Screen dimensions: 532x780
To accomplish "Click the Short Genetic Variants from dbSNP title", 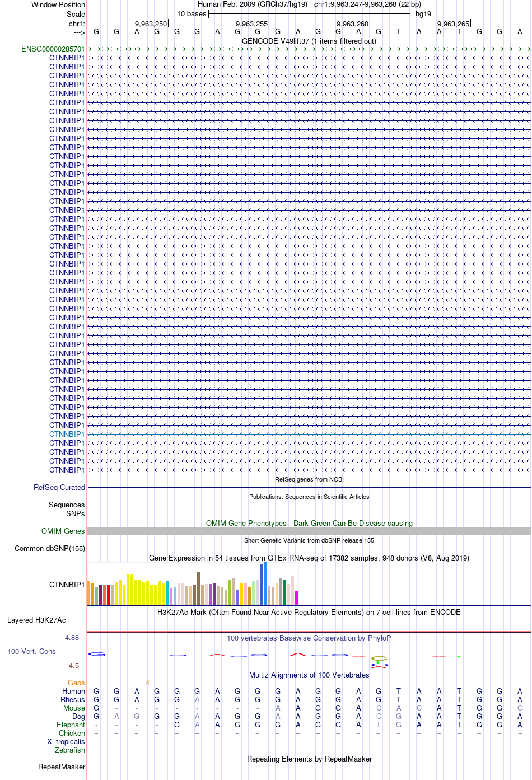I will click(309, 541).
